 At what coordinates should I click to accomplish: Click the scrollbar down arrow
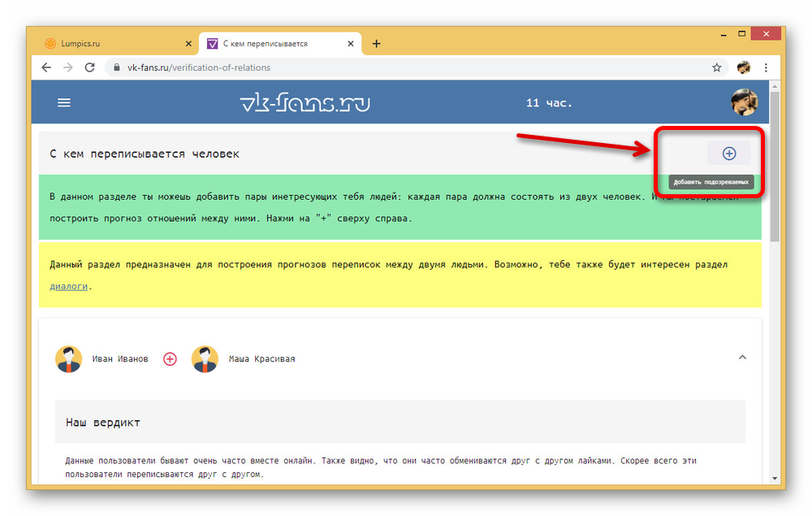[774, 478]
